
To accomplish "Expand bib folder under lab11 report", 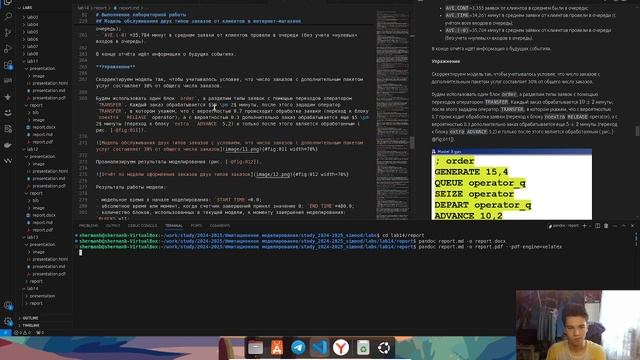I will click(36, 113).
